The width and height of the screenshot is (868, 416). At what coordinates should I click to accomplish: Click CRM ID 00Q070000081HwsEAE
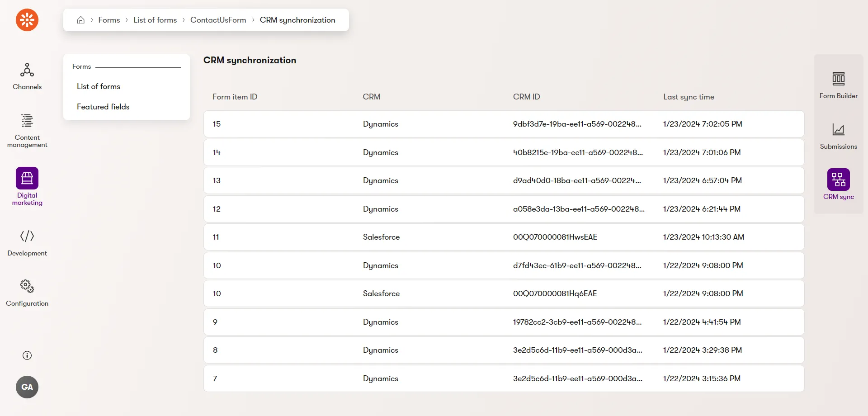(555, 237)
